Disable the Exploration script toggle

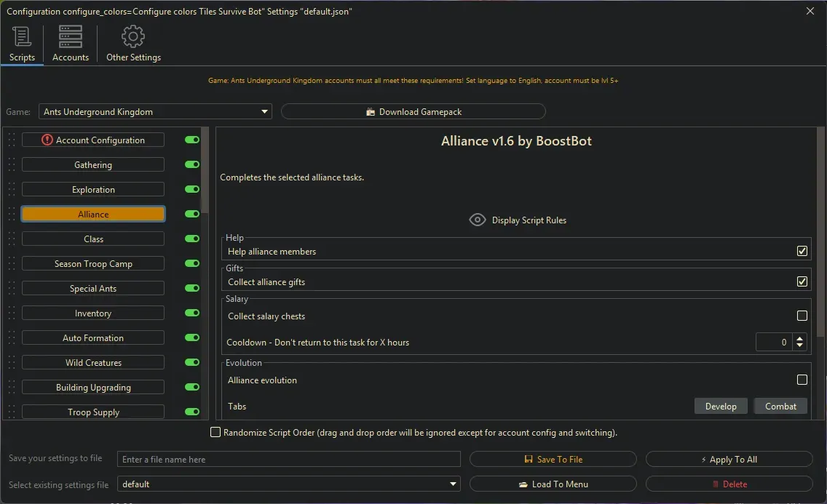coord(192,190)
